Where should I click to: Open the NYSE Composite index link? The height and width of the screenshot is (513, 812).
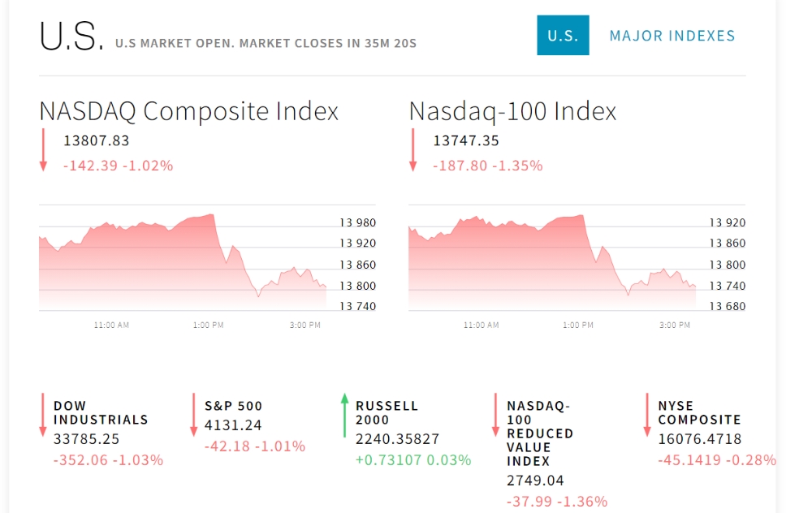(700, 412)
